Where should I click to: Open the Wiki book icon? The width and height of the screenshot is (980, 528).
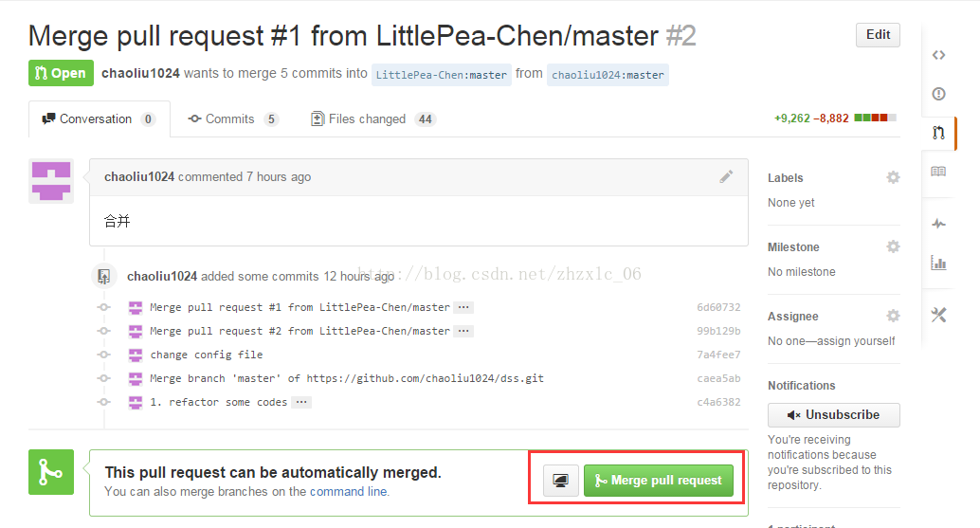938,172
